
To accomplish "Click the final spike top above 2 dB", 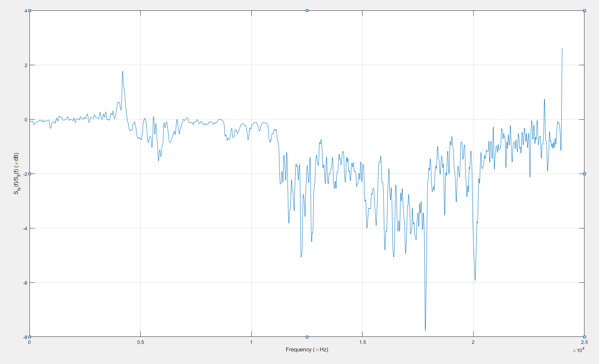I will click(562, 48).
